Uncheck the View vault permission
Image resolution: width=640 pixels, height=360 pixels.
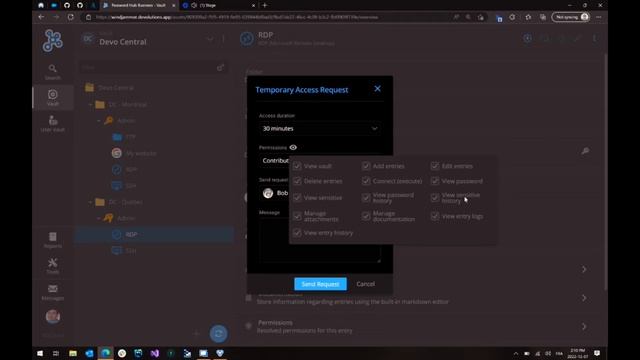click(297, 166)
